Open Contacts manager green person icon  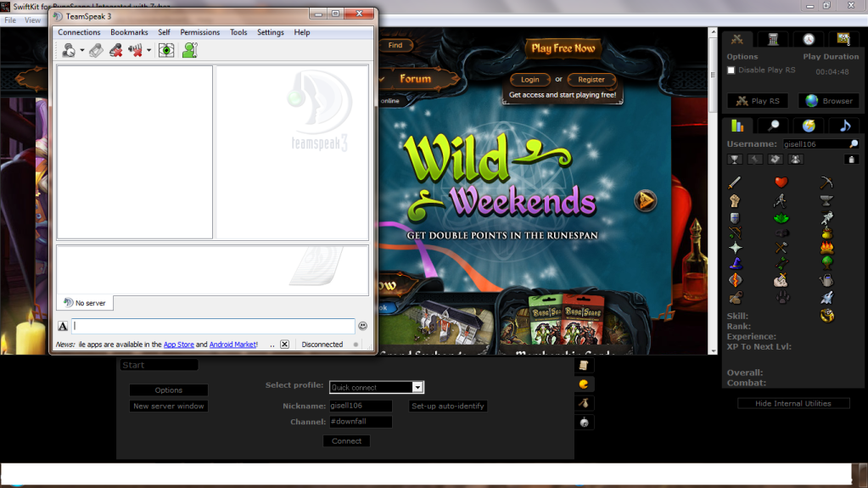tap(189, 51)
